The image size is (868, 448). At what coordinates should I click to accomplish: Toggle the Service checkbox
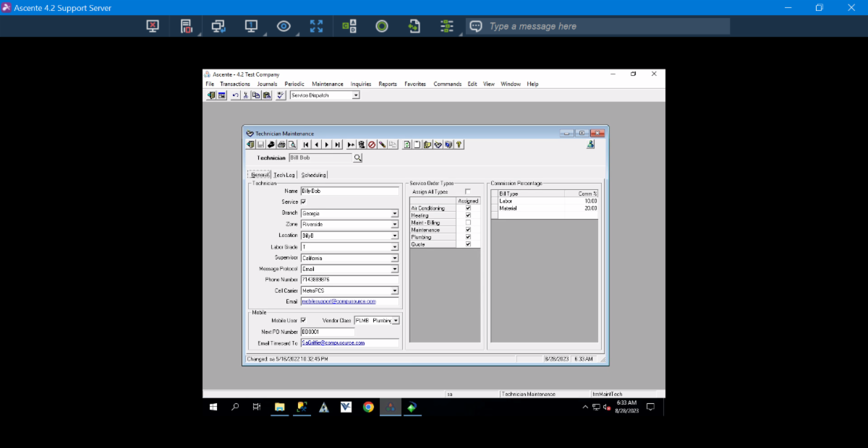(303, 202)
